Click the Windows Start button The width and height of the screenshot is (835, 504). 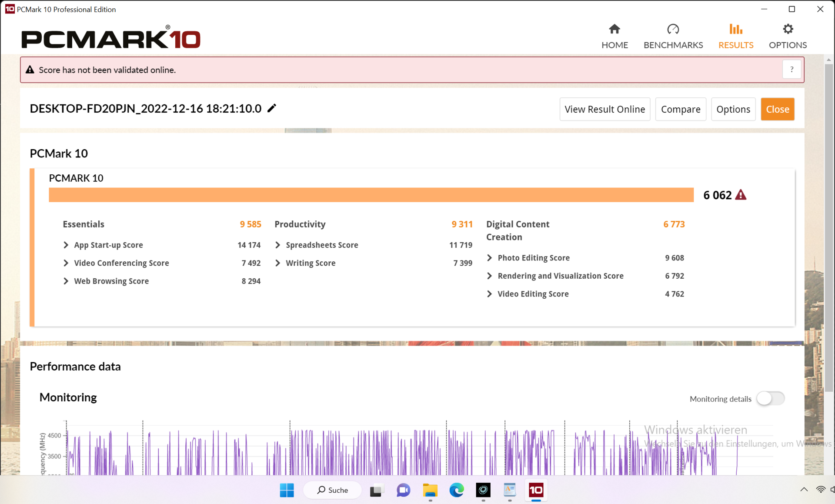pos(287,490)
